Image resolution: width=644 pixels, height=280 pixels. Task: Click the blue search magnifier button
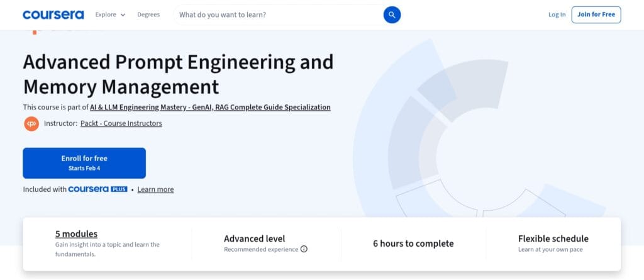(x=392, y=15)
